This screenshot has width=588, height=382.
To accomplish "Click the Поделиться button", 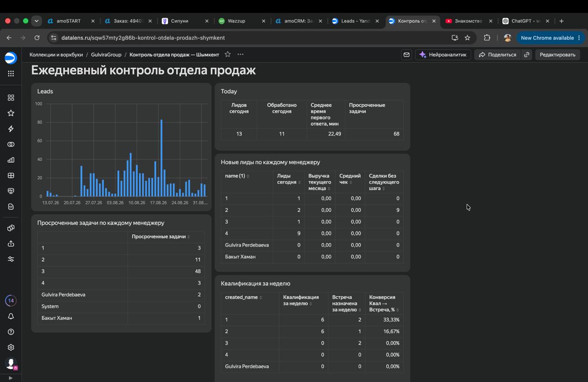I will (498, 55).
